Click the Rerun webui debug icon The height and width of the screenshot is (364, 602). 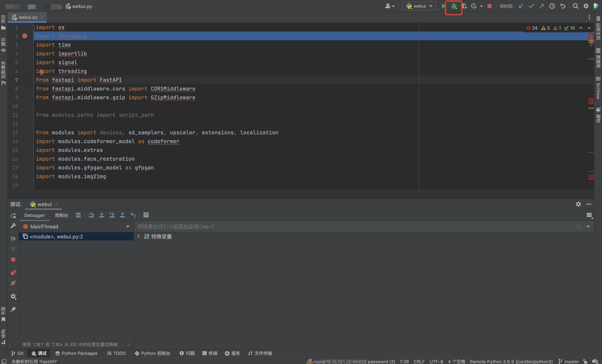coord(13,215)
